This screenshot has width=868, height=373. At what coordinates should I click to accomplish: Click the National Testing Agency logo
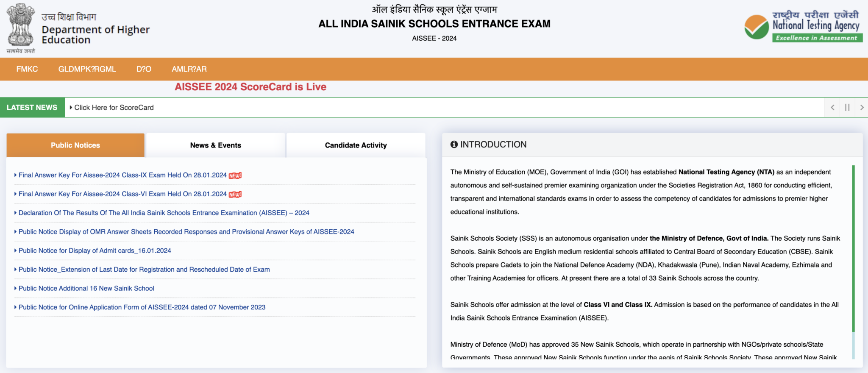[803, 26]
